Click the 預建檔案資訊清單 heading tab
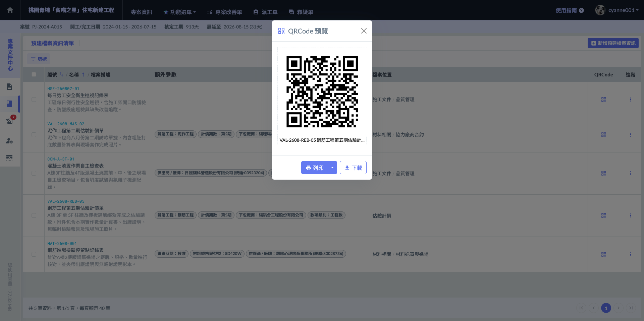This screenshot has height=321, width=644. coord(52,43)
